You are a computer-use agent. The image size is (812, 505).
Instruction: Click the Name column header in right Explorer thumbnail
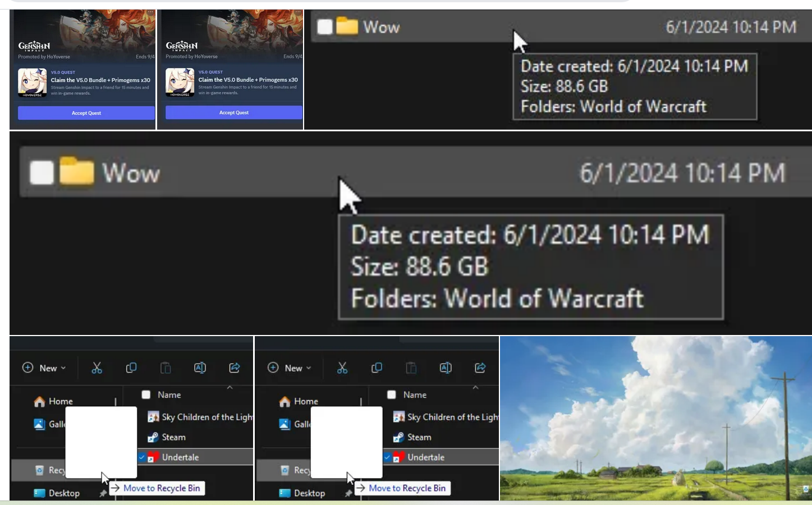tap(415, 394)
